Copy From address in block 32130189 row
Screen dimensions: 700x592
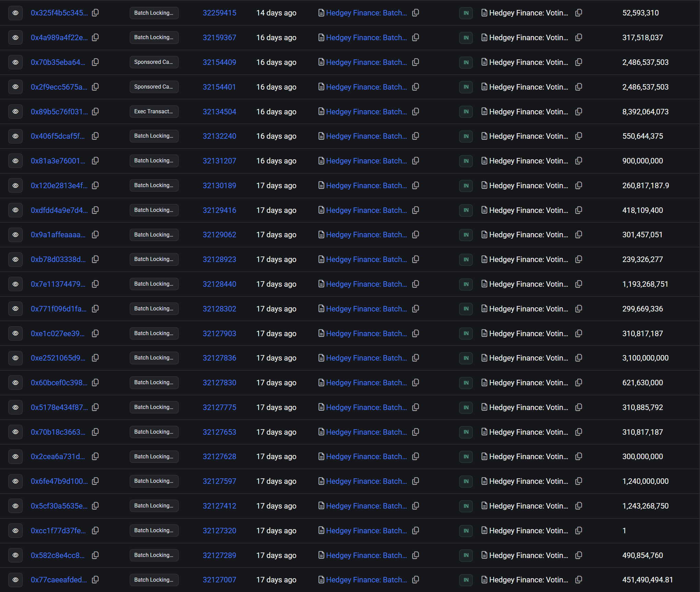pos(416,185)
